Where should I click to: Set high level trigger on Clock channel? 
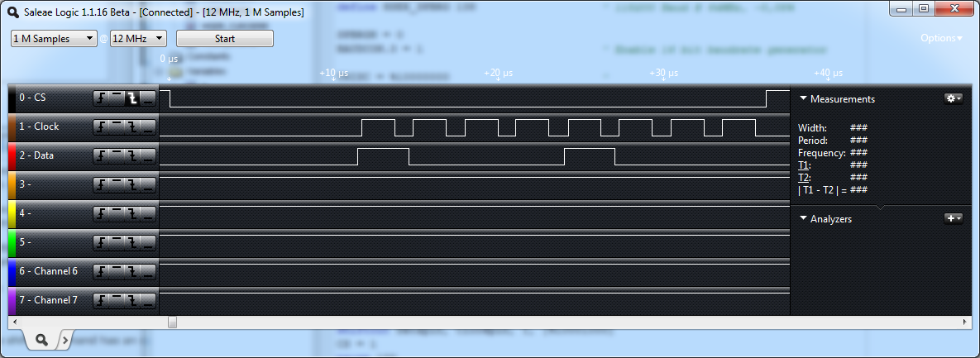(x=117, y=126)
